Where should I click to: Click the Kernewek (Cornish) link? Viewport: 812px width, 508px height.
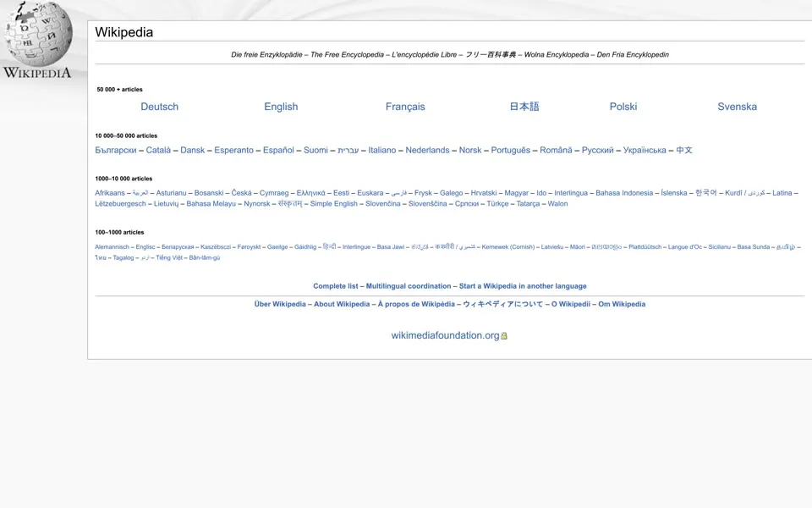click(508, 246)
